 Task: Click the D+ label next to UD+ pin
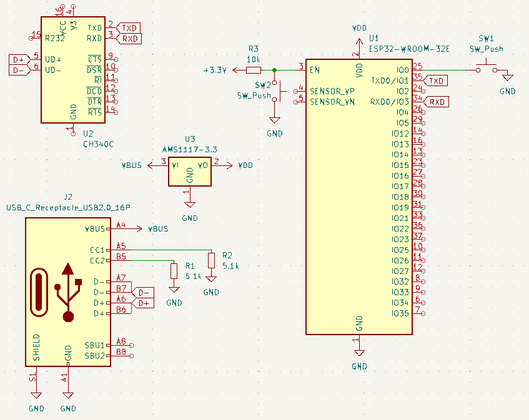click(18, 59)
